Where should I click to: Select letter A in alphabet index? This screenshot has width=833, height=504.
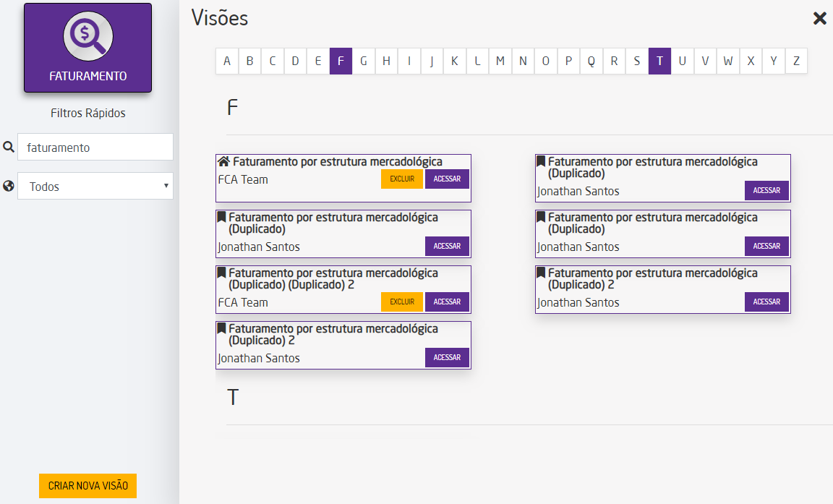[227, 61]
